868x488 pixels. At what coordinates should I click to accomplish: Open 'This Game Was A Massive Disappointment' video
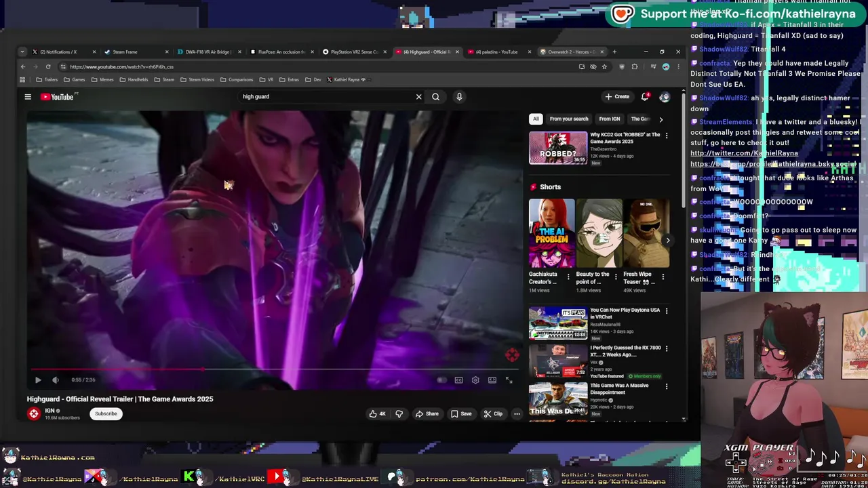(x=558, y=399)
